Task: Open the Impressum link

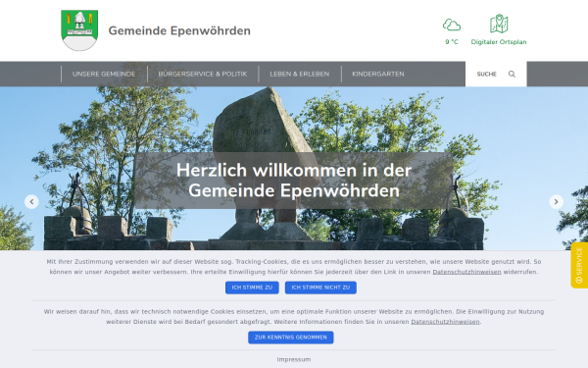Action: pos(294,359)
